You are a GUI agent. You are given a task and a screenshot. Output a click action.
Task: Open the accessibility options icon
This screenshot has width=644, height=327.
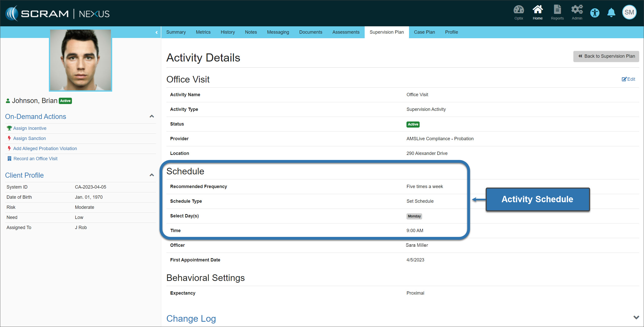pyautogui.click(x=595, y=13)
